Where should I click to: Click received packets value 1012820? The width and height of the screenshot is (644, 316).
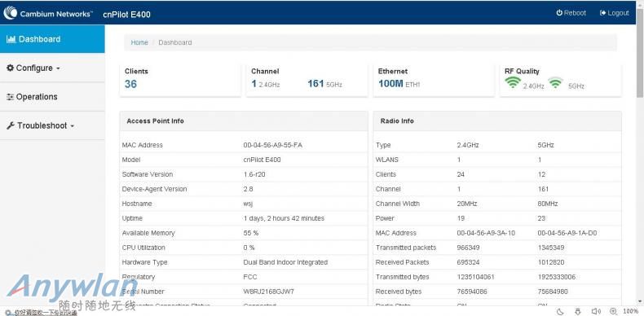[551, 262]
